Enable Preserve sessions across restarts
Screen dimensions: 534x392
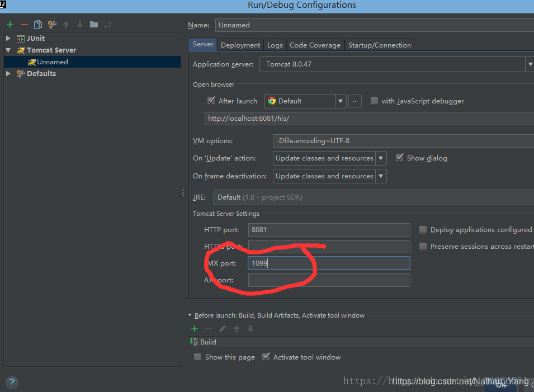point(423,246)
